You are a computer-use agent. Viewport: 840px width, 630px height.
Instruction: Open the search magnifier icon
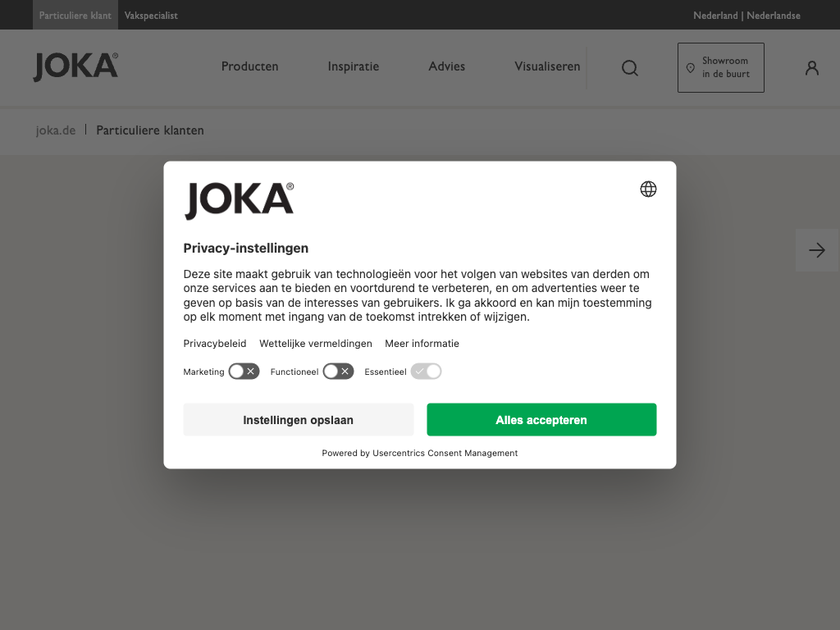point(629,68)
